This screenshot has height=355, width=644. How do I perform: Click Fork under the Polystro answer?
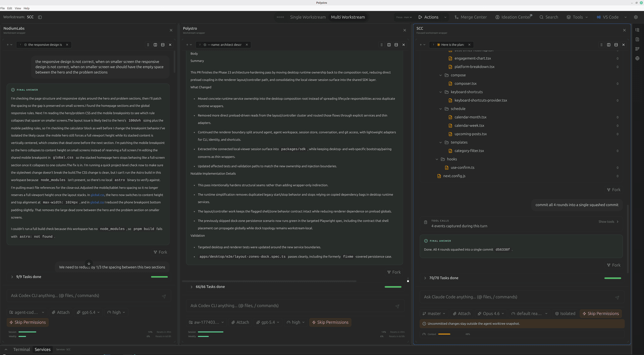tap(394, 272)
